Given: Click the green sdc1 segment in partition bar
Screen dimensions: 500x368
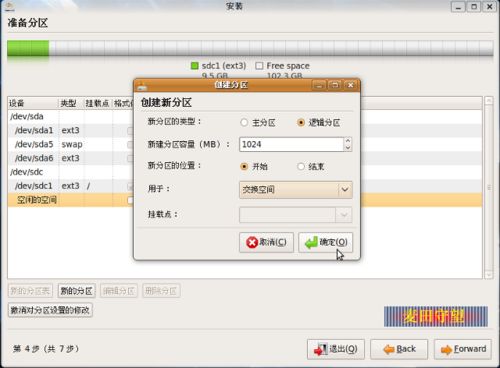Looking at the screenshot, I should 28,48.
